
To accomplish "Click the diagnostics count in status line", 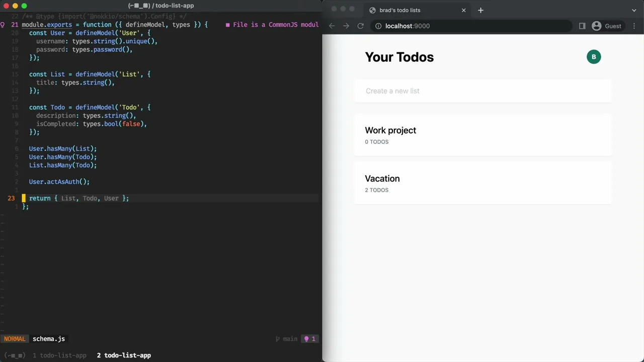I will [309, 339].
